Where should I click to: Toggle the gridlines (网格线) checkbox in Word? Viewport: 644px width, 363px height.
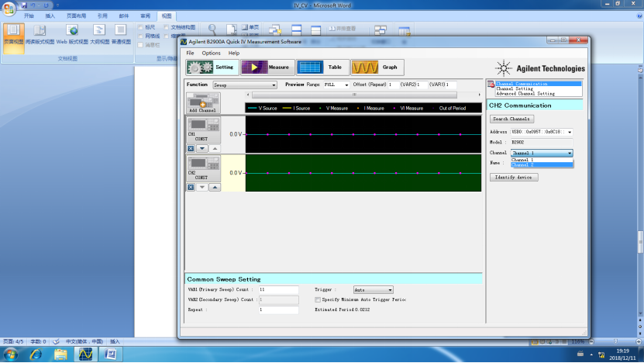click(140, 36)
